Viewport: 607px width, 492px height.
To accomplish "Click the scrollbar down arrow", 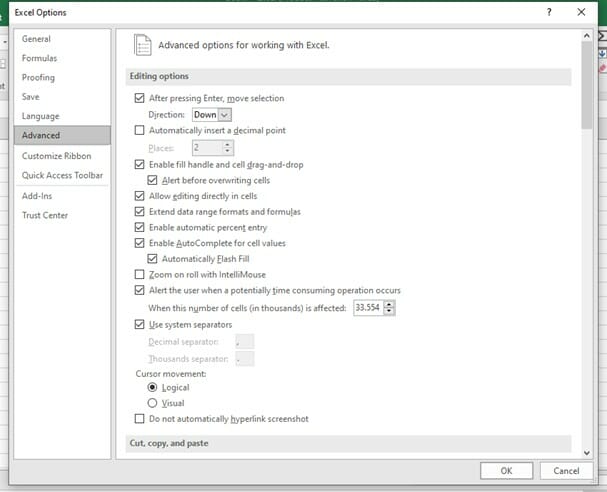I will coord(586,453).
